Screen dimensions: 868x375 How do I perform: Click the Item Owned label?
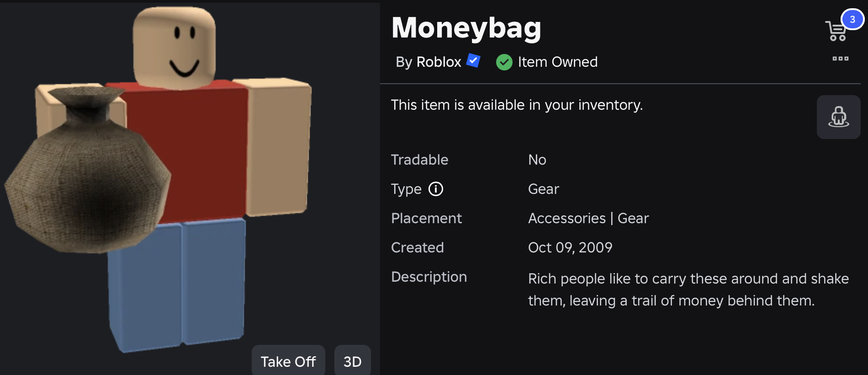pos(558,62)
